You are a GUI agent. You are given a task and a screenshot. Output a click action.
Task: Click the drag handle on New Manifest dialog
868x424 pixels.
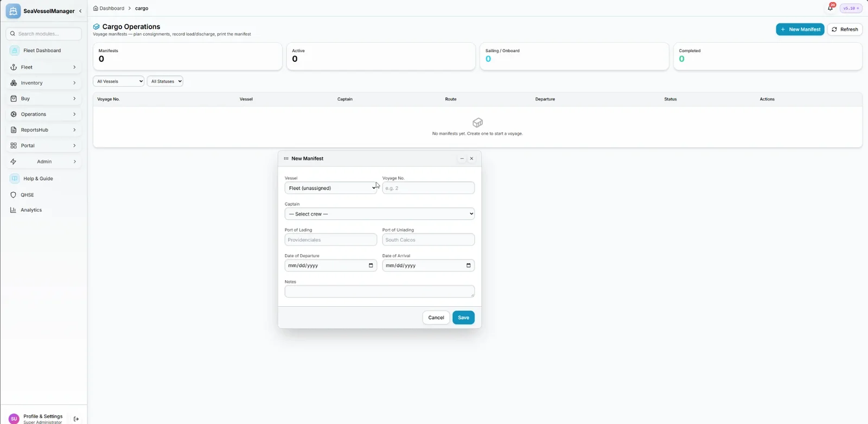286,159
